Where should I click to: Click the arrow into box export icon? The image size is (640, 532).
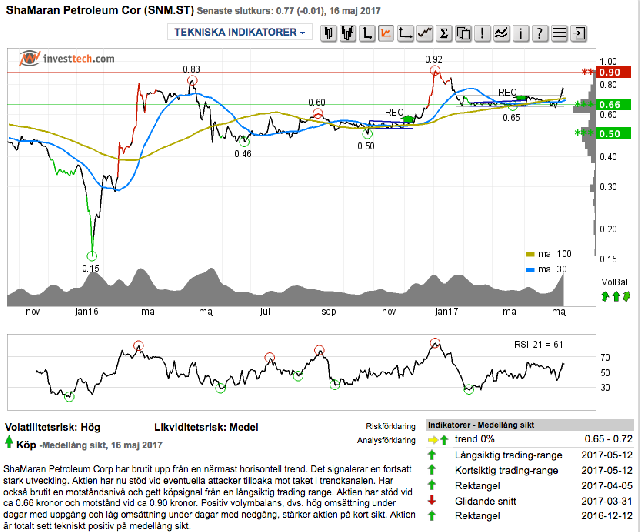click(x=578, y=33)
